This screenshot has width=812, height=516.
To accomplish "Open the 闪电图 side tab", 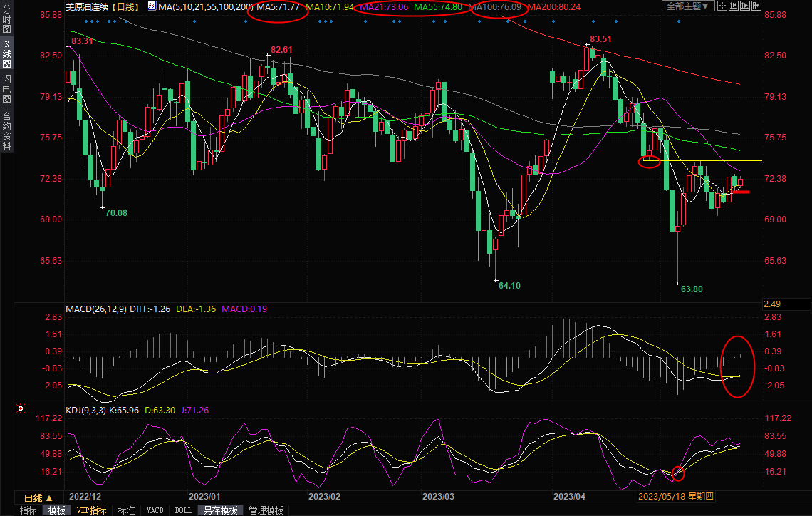I will point(6,89).
